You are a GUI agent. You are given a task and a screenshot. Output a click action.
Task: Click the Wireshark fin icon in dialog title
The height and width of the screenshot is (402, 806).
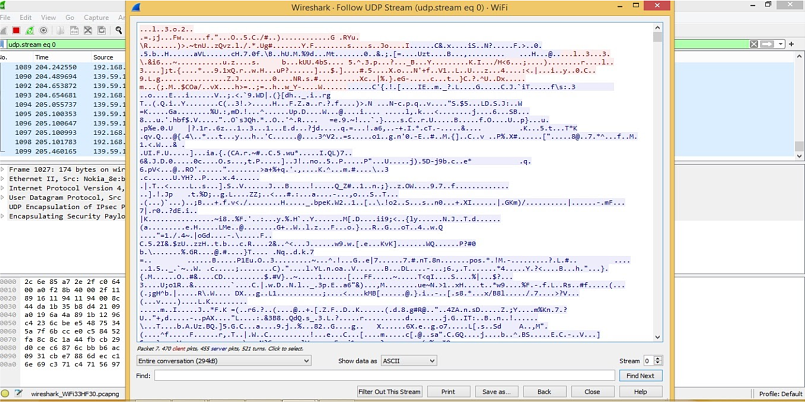[136, 7]
